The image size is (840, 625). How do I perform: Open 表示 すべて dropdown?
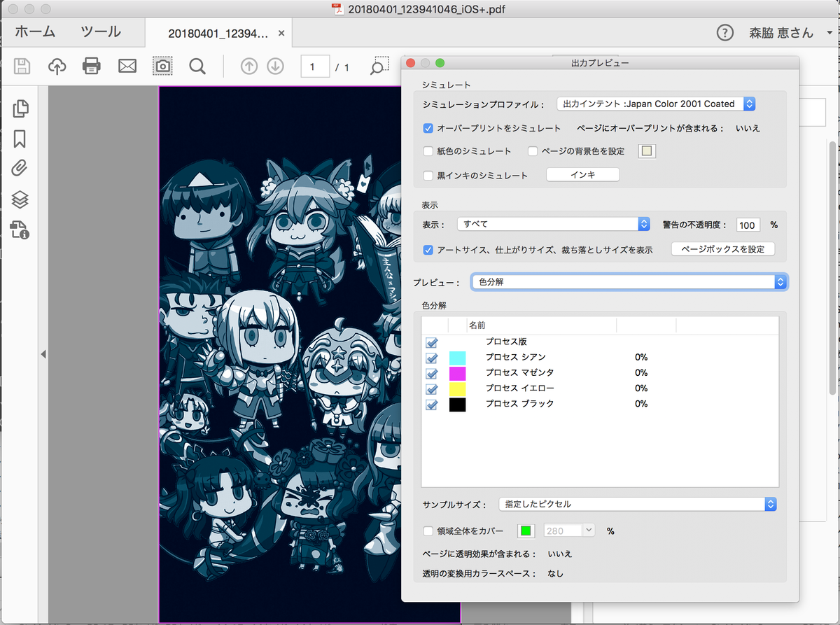[553, 224]
